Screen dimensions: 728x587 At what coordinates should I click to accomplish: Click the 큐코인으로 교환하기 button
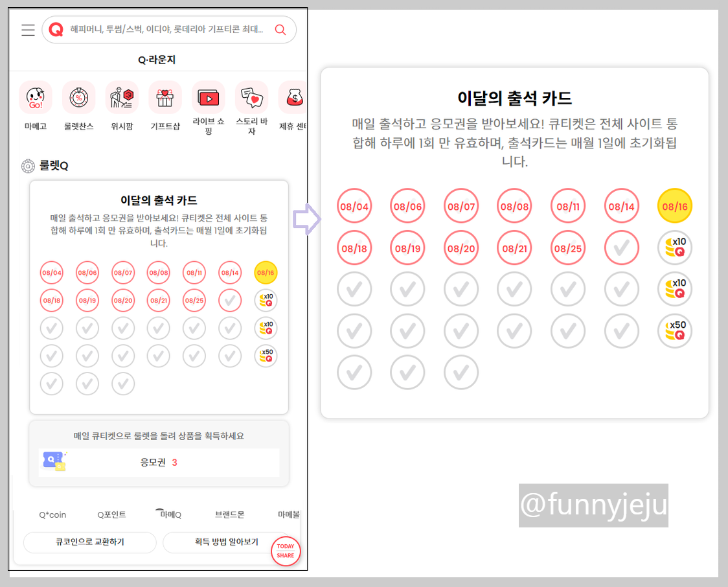point(89,542)
